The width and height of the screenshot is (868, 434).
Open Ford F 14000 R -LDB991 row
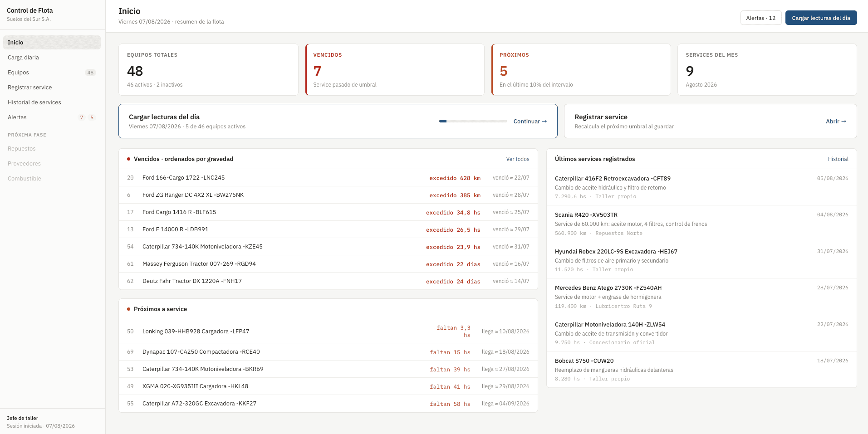[x=328, y=229]
